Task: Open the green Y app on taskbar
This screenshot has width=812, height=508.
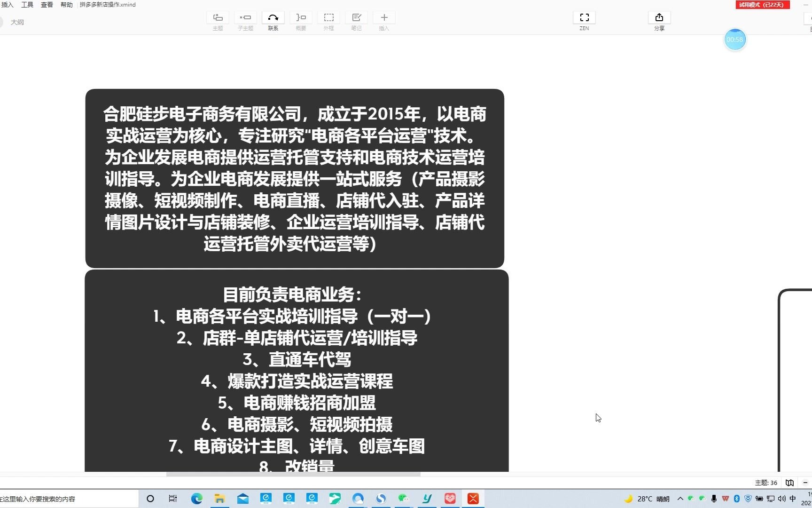Action: pyautogui.click(x=427, y=499)
